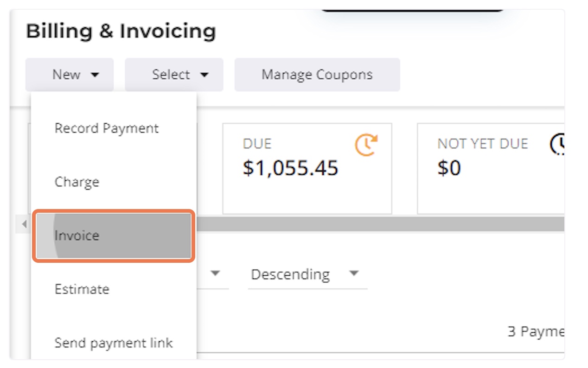Choose Record Payment from the New menu
The height and width of the screenshot is (368, 588).
point(107,128)
